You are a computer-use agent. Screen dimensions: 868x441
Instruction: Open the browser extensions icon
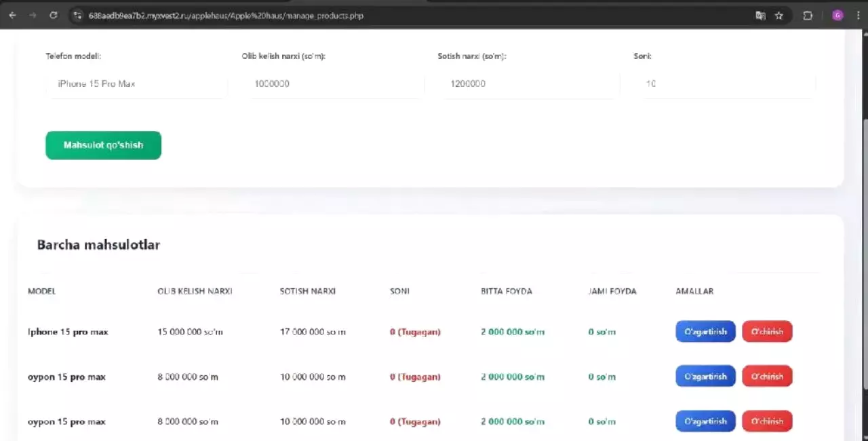coord(808,15)
